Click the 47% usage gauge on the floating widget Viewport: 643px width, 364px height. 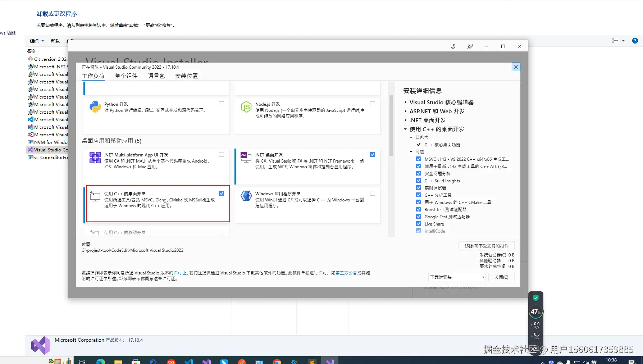536,312
